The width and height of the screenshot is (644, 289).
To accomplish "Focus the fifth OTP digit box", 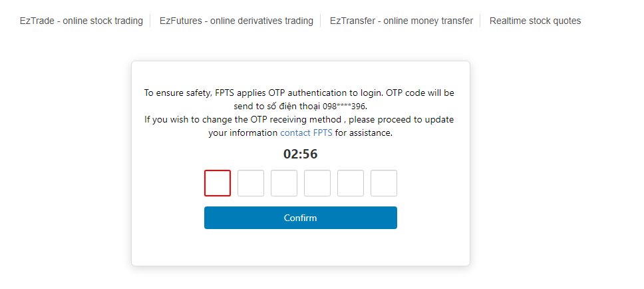I will [351, 183].
